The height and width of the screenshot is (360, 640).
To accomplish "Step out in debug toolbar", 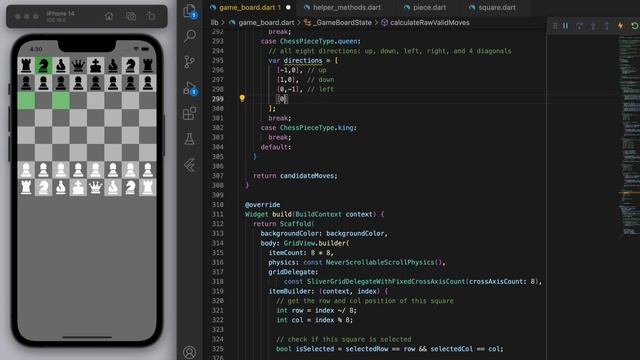I will [x=607, y=26].
